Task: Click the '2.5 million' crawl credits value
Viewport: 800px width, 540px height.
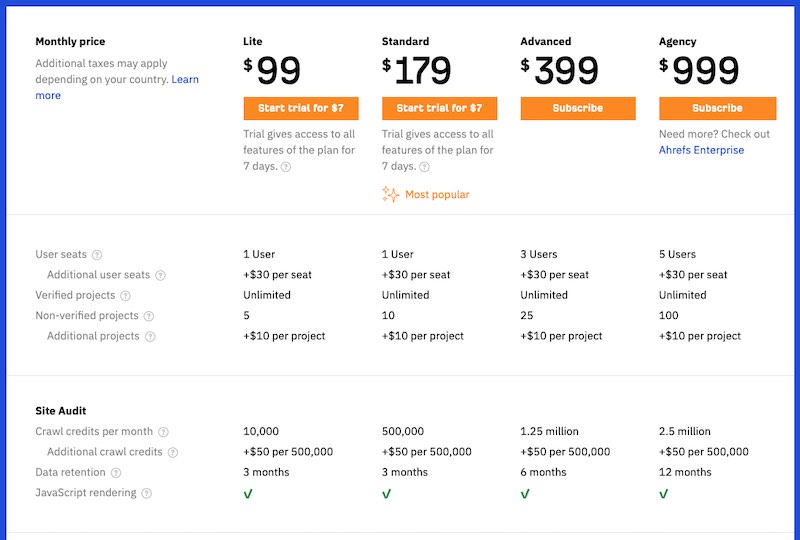Action: pos(685,431)
